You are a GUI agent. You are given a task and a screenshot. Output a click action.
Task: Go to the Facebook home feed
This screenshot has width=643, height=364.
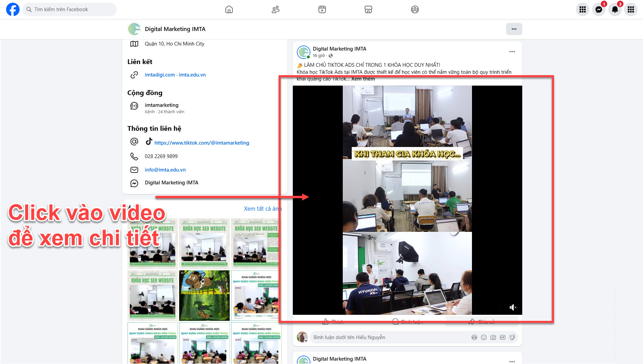(x=229, y=9)
